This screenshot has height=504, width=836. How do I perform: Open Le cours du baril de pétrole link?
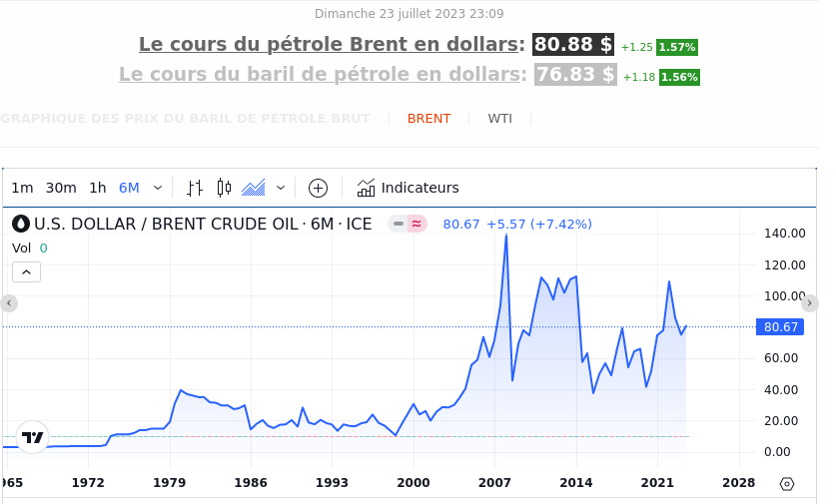coord(322,75)
